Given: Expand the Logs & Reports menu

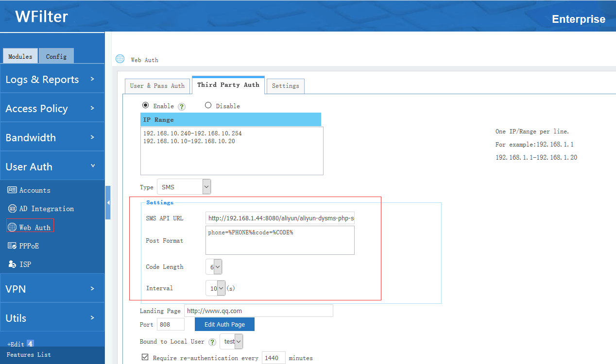Looking at the screenshot, I should (x=52, y=80).
